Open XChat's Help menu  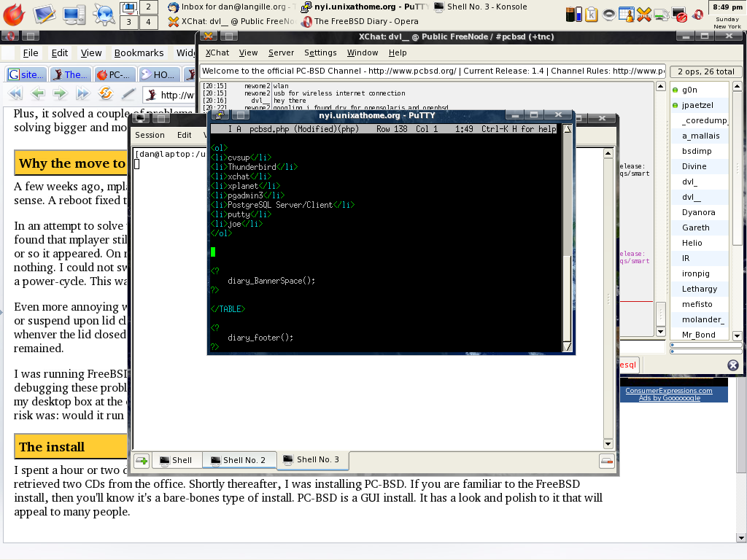[398, 52]
